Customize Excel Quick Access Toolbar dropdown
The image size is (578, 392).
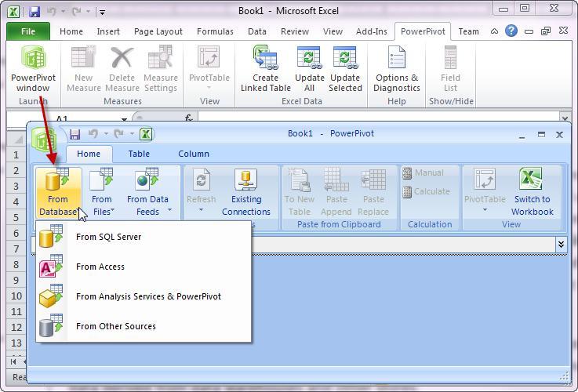tap(102, 13)
